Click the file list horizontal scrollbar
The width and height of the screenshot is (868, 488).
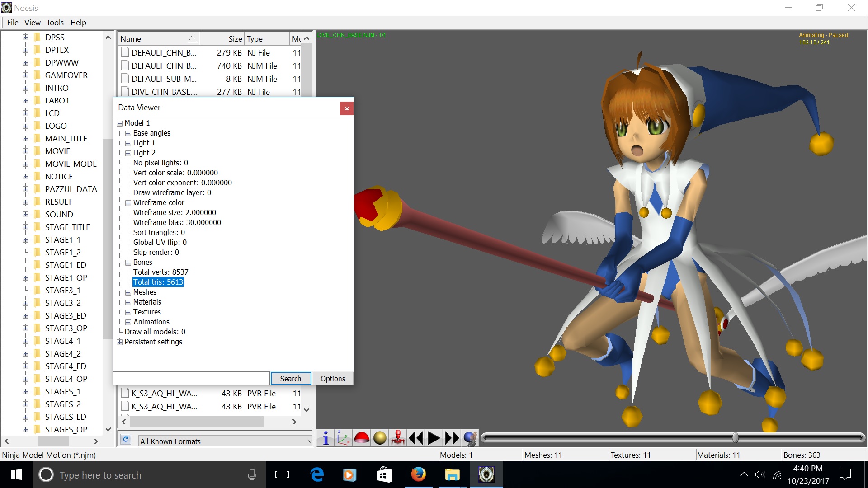197,422
